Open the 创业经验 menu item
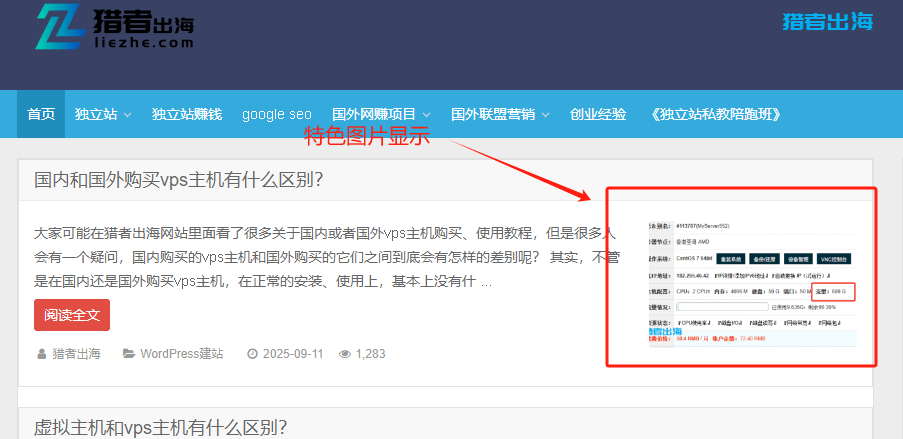The width and height of the screenshot is (903, 439). (x=598, y=114)
